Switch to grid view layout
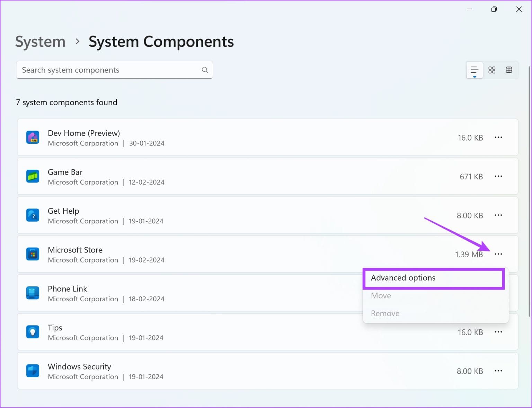Viewport: 532px width, 408px height. [492, 70]
